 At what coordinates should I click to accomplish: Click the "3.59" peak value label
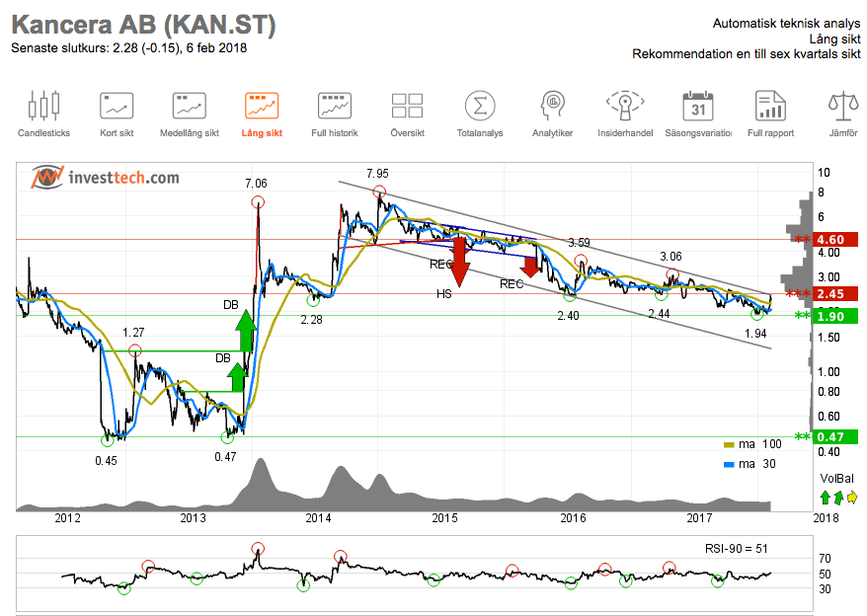(579, 243)
